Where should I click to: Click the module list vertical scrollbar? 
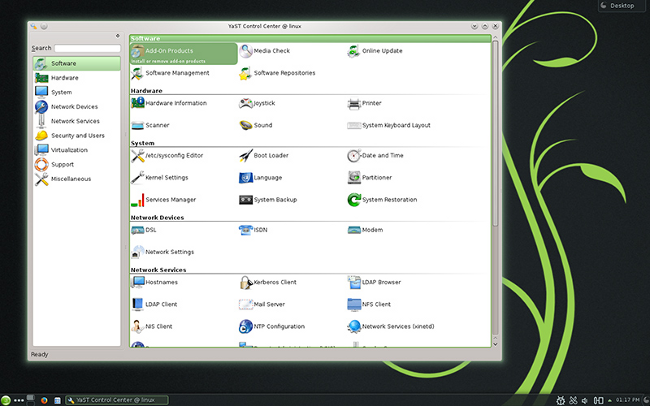[495, 134]
